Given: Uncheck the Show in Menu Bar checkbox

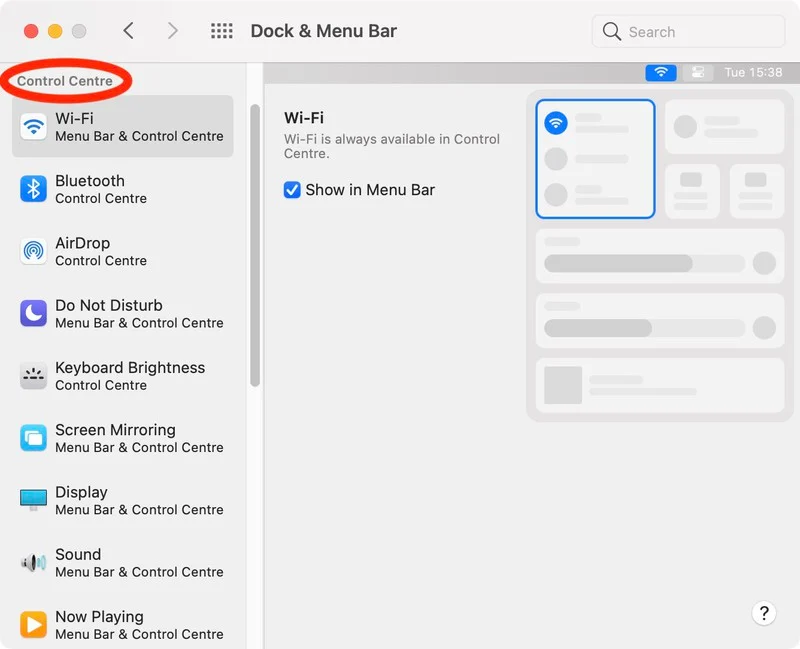Looking at the screenshot, I should pos(293,190).
